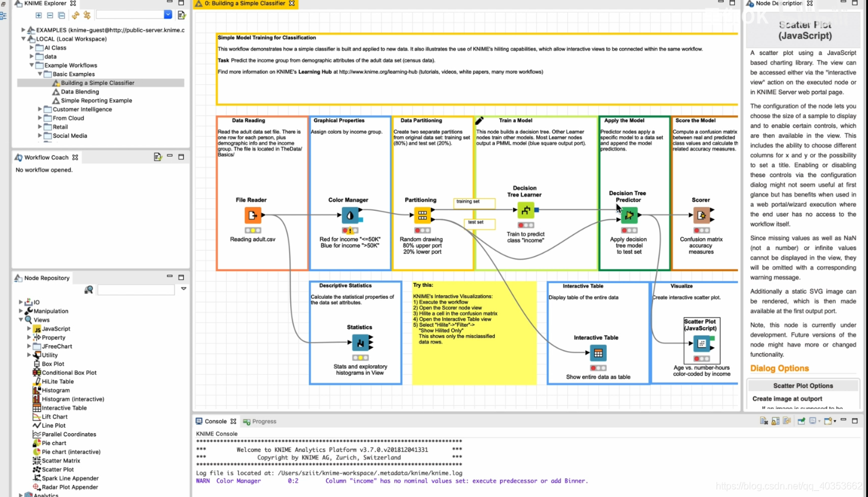Select Spark Line Appender in repository
The width and height of the screenshot is (868, 497).
coord(70,478)
